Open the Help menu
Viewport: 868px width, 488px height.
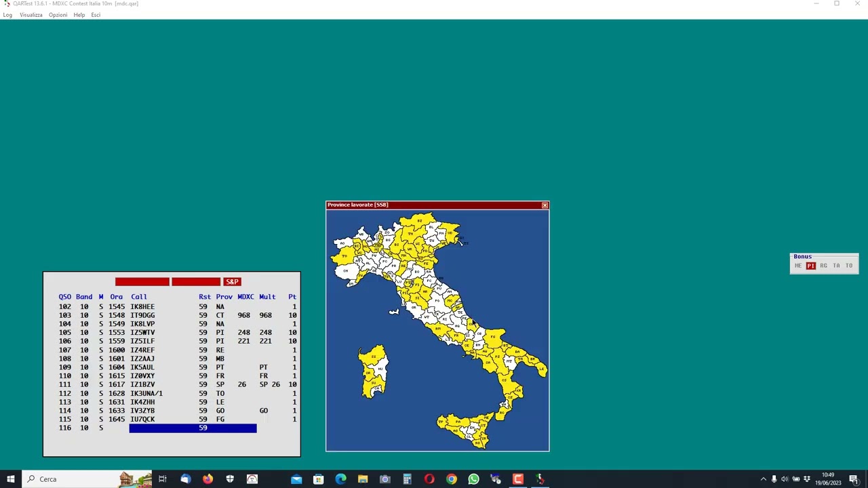[x=79, y=15]
